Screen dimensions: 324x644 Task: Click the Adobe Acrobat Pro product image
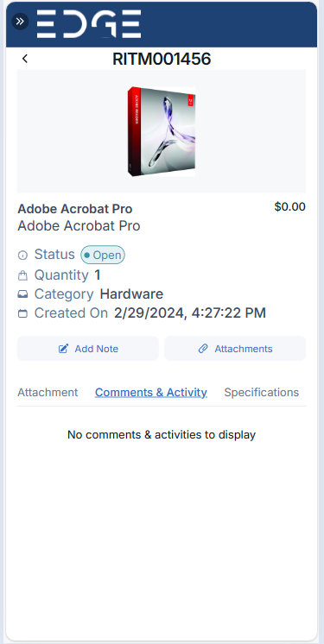point(162,131)
